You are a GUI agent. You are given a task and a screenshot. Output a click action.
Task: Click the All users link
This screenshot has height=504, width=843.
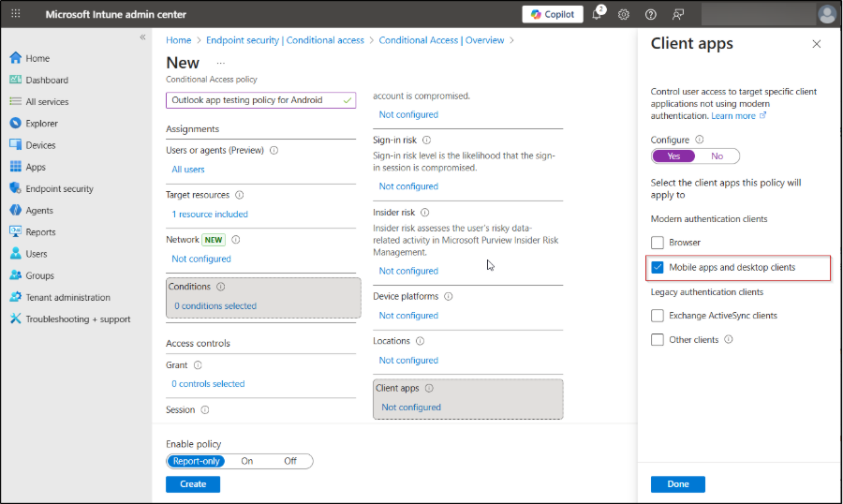(188, 170)
